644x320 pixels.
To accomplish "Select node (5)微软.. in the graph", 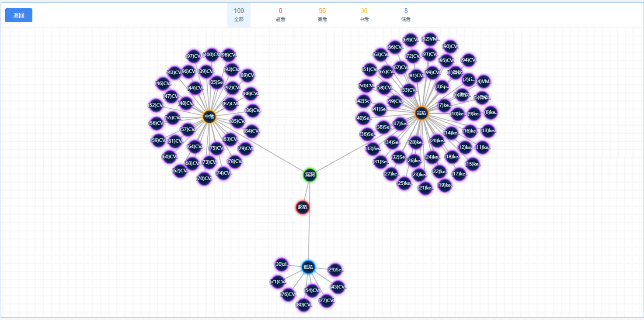I will pos(482,97).
